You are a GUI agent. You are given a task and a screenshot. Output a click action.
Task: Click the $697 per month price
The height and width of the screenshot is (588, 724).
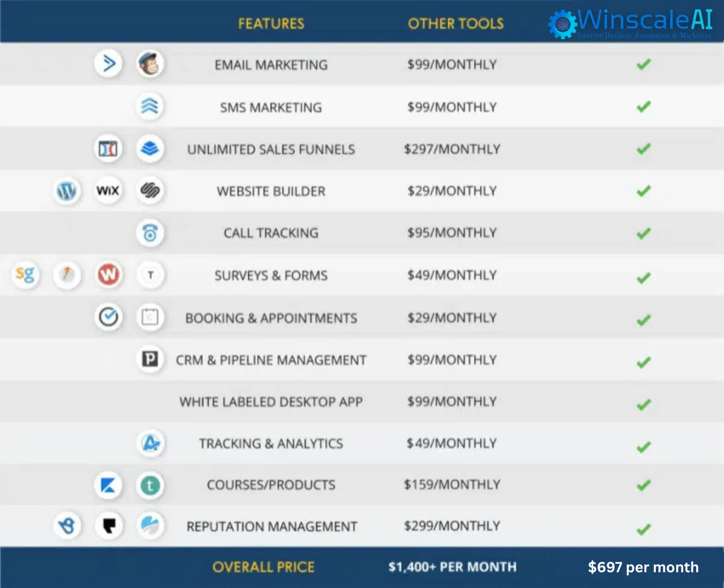pyautogui.click(x=643, y=567)
